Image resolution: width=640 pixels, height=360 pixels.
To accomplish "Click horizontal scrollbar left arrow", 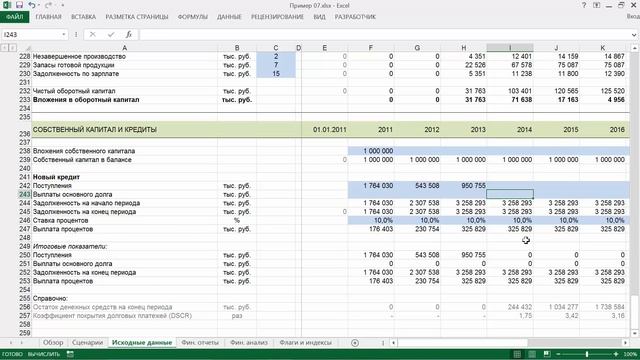I will 393,343.
